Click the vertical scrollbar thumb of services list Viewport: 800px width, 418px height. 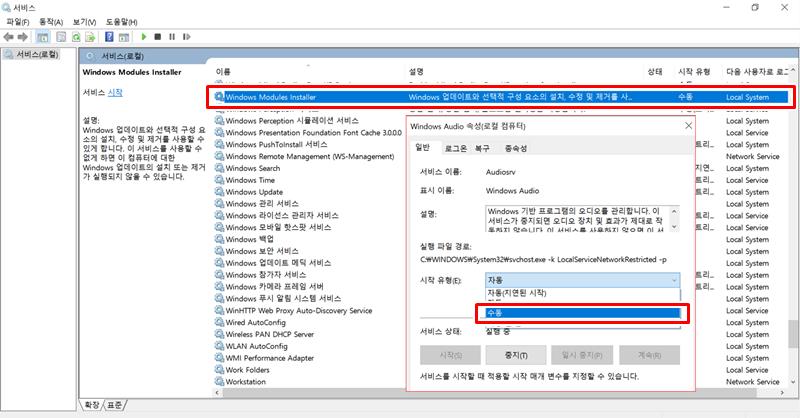tap(792, 334)
